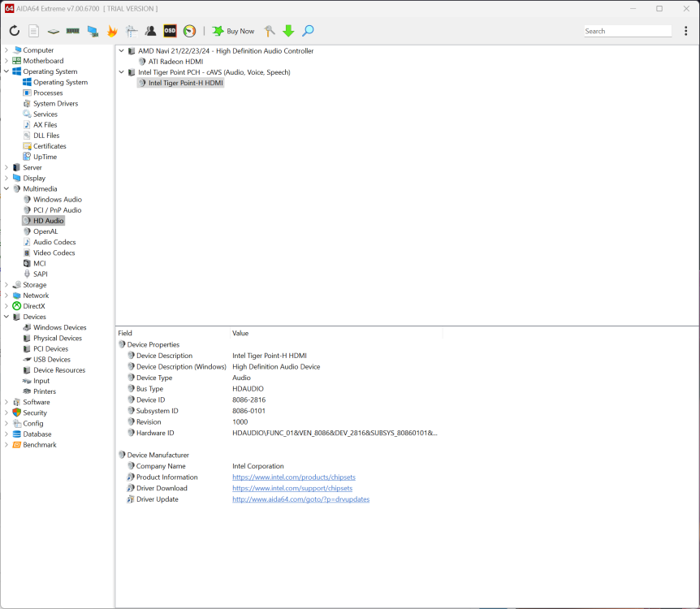Viewport: 700px width, 609px height.
Task: Open the aida64 driver updates link
Action: tap(301, 499)
